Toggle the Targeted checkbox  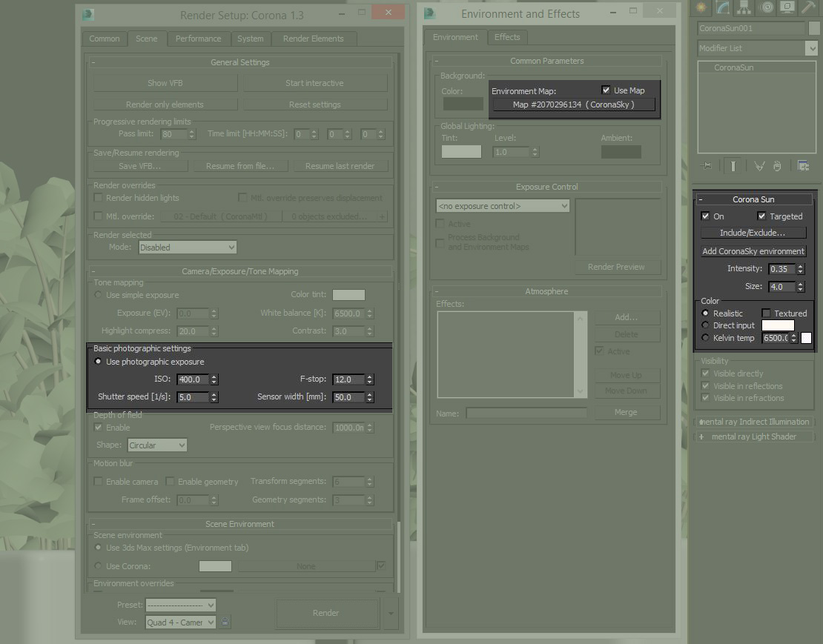coord(761,216)
